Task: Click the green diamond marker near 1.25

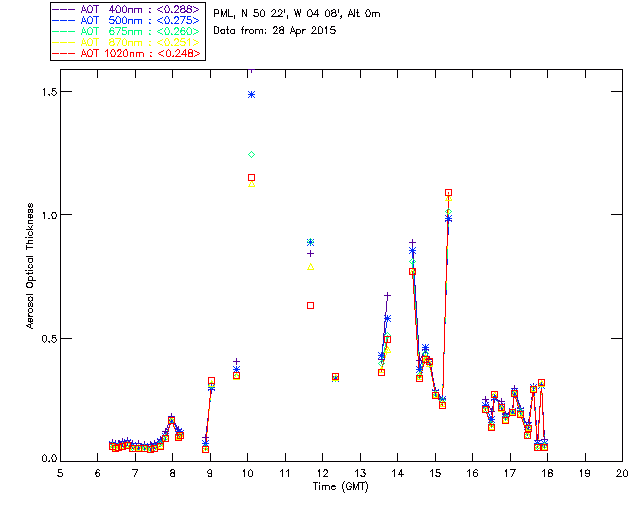Action: pos(251,154)
